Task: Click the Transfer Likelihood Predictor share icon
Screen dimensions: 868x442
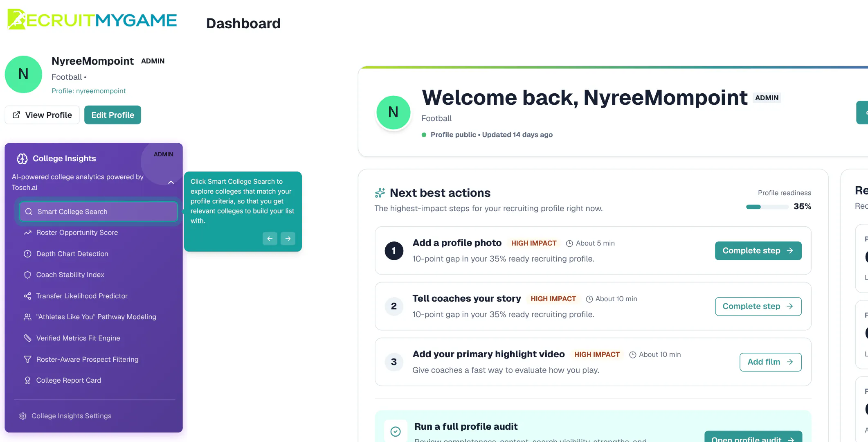Action: [x=27, y=296]
